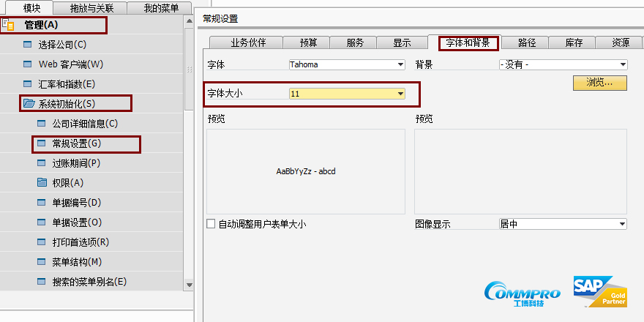This screenshot has height=322, width=644.
Task: Click the icon beside 菜单结构(M)
Action: click(x=42, y=262)
